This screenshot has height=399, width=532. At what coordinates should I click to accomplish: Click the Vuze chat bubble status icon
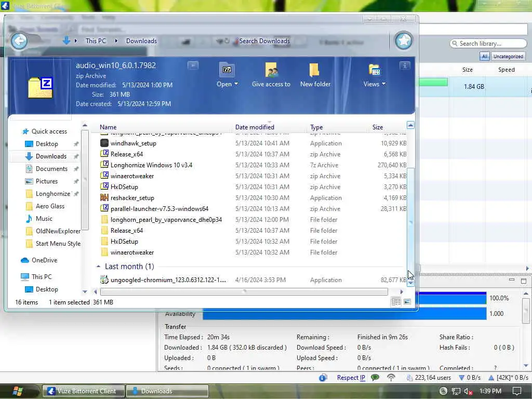point(375,377)
